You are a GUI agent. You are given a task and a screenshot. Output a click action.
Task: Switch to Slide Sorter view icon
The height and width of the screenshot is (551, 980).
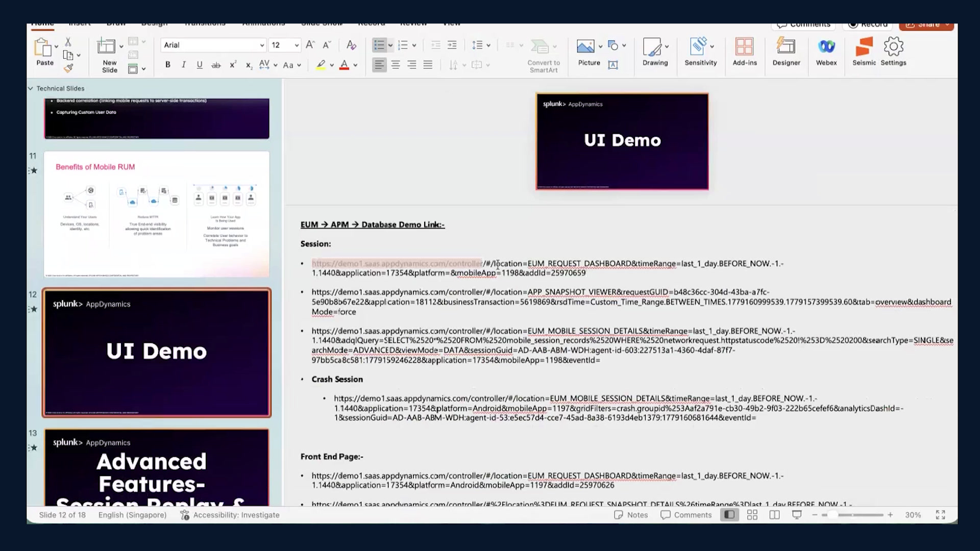pos(752,515)
